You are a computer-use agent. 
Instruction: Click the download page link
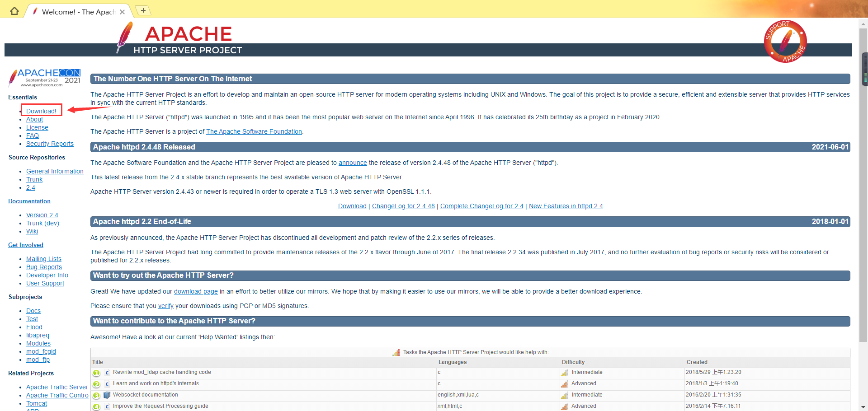pyautogui.click(x=196, y=291)
